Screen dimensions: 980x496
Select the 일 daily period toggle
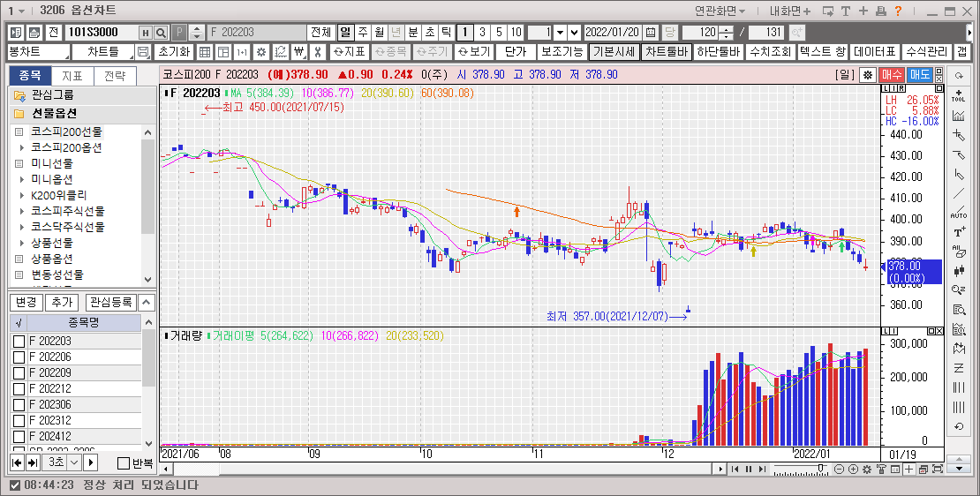[x=345, y=33]
